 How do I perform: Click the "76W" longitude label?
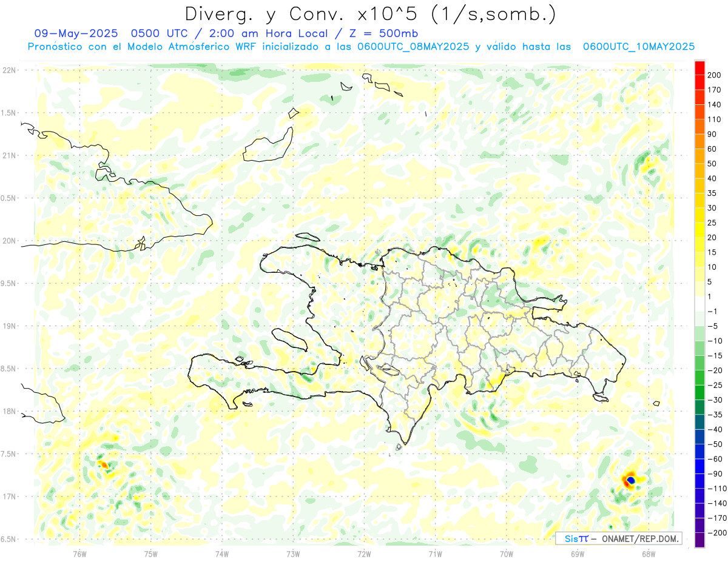point(79,554)
